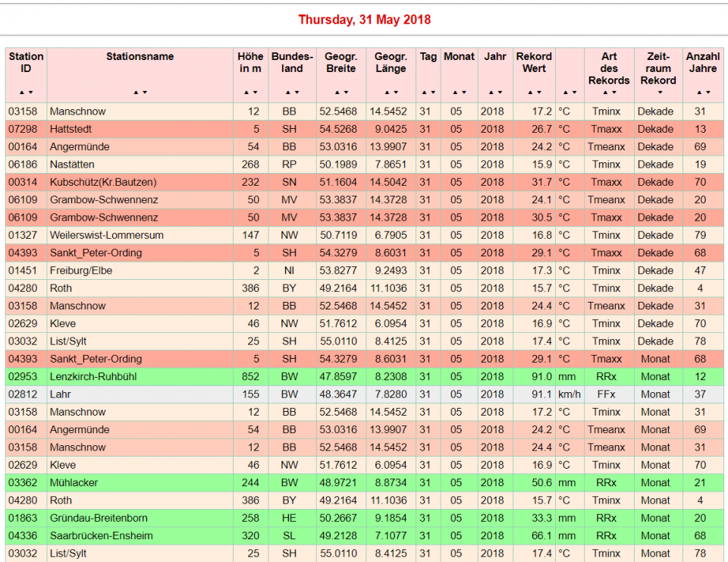The width and height of the screenshot is (728, 562).
Task: Click the Saarbrücken-Ensheim station cell
Action: 101,535
